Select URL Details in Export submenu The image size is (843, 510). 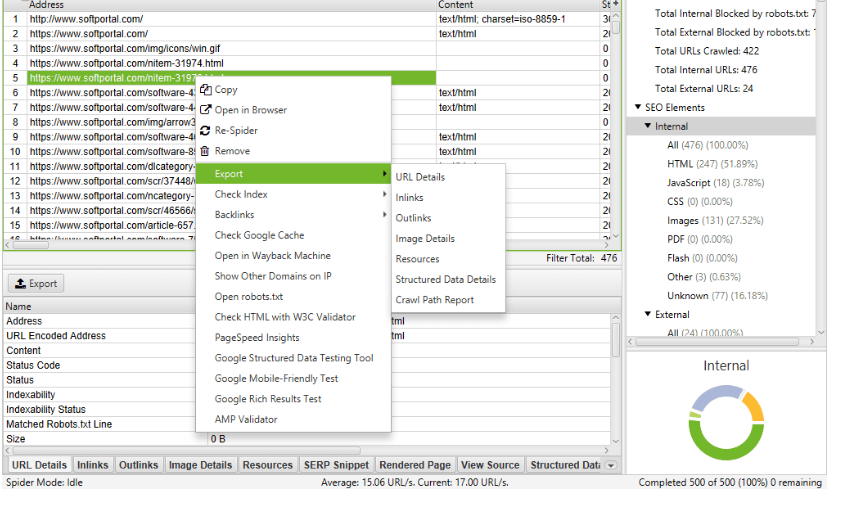pyautogui.click(x=420, y=177)
